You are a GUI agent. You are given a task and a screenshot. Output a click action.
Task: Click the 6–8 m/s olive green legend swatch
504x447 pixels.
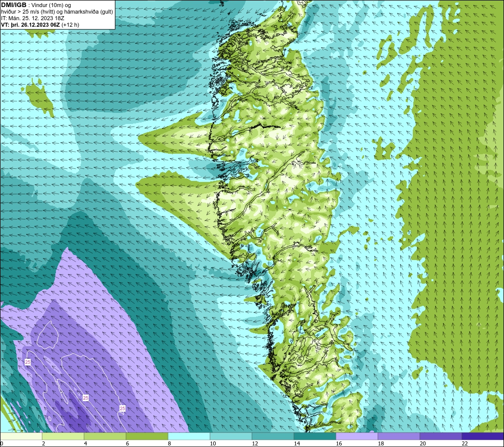point(147,436)
